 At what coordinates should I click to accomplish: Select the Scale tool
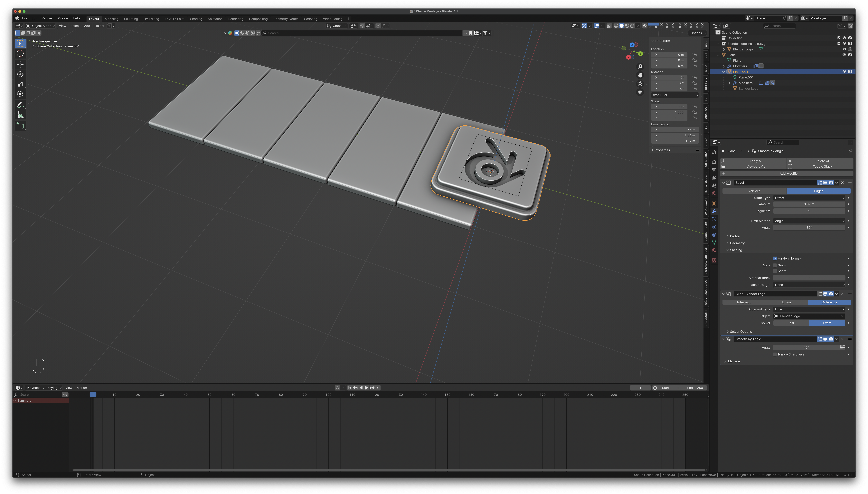(x=20, y=84)
